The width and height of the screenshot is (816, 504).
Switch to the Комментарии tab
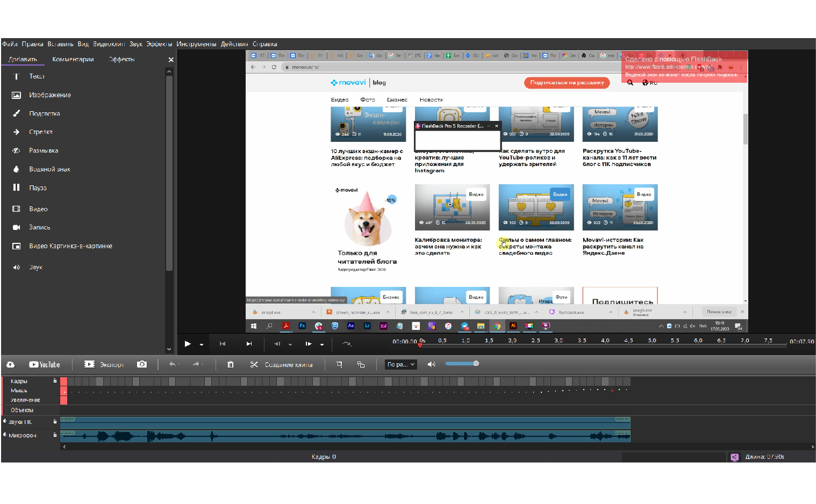click(73, 59)
